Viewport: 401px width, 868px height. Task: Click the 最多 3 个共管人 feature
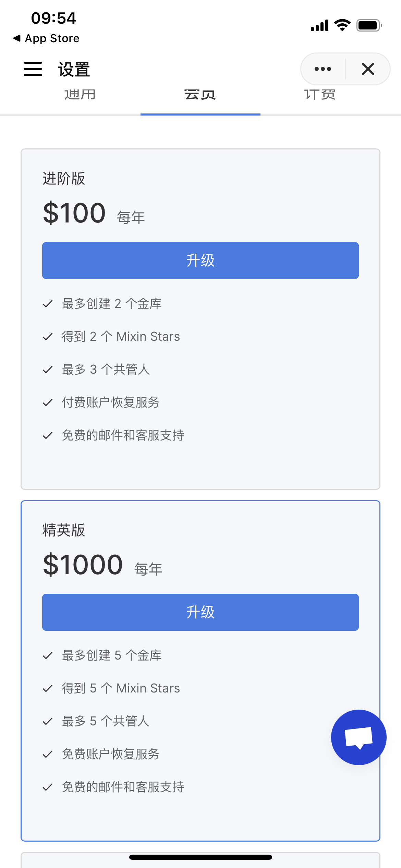coord(106,370)
